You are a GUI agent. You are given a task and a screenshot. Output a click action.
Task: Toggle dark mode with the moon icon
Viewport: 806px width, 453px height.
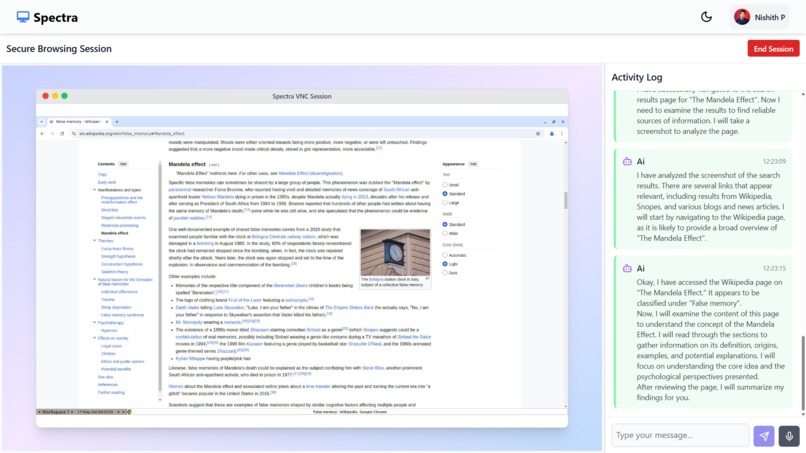706,17
